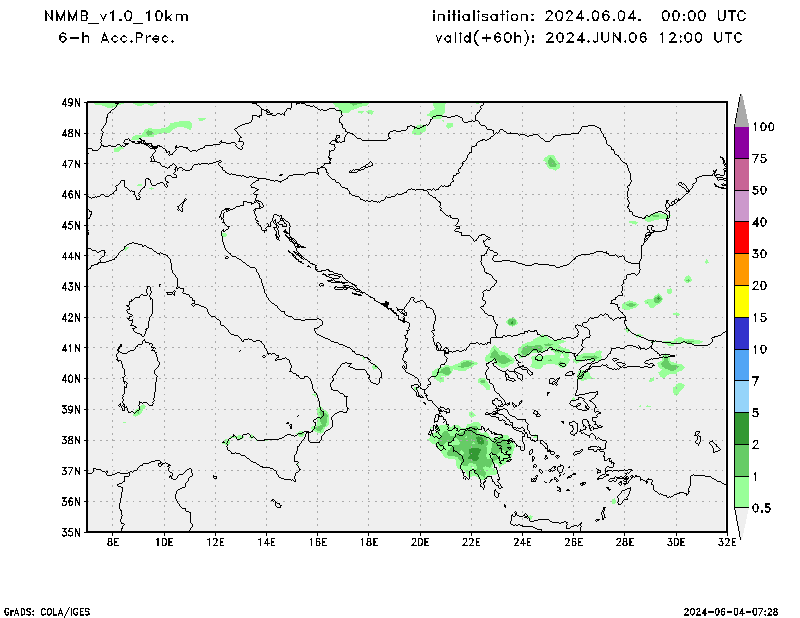Select the red 30–40 legend color band
Image resolution: width=800 pixels, height=618 pixels.
point(741,237)
